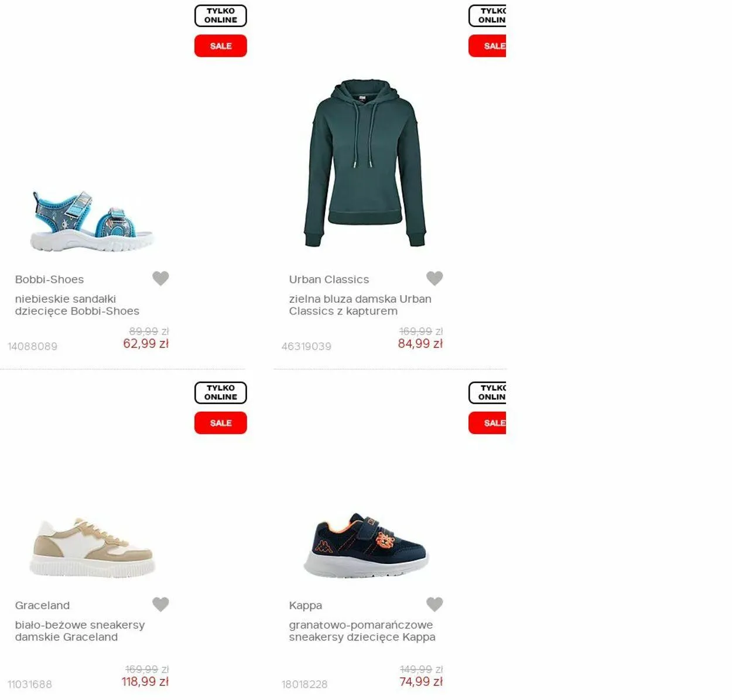This screenshot has width=732, height=700.
Task: Click the Urban Classics brand name
Action: pyautogui.click(x=329, y=279)
